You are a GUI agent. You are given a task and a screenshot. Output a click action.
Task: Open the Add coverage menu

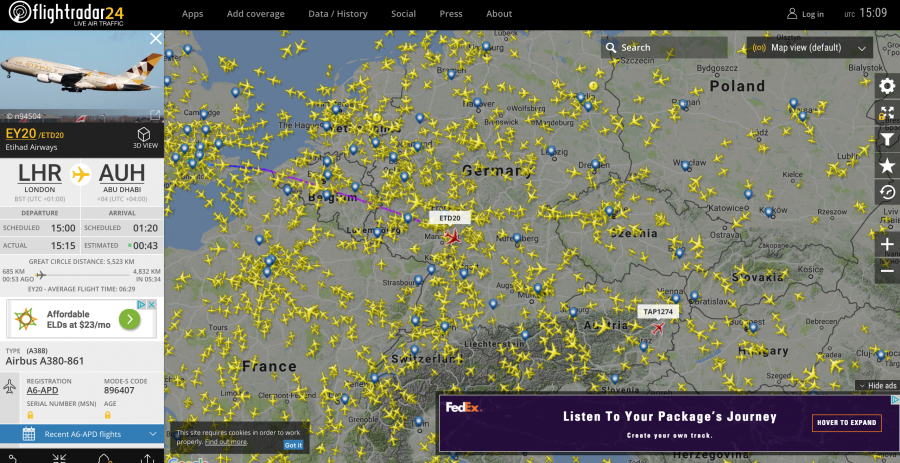pos(255,14)
